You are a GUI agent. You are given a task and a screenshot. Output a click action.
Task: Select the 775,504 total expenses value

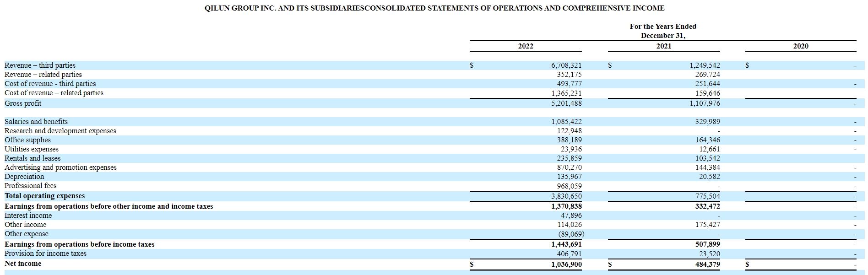pos(707,196)
